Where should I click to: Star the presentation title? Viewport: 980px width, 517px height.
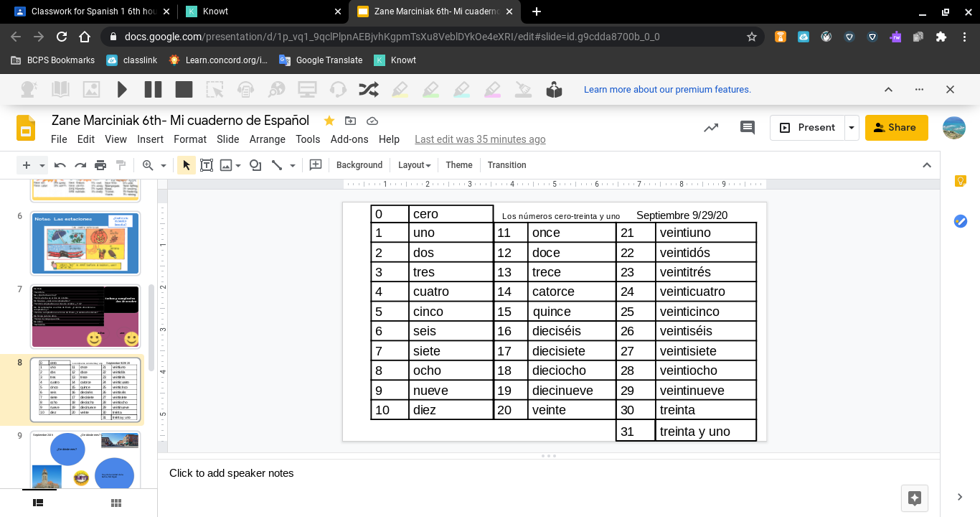(x=329, y=121)
